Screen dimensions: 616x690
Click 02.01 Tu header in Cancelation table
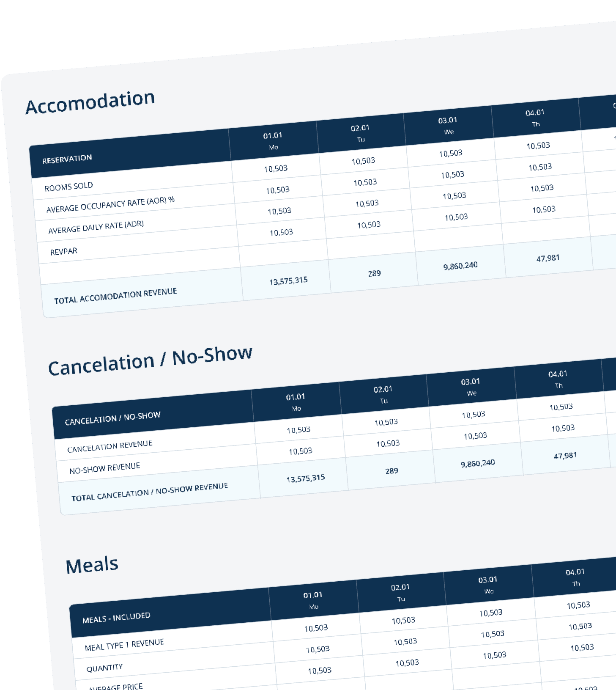point(383,395)
